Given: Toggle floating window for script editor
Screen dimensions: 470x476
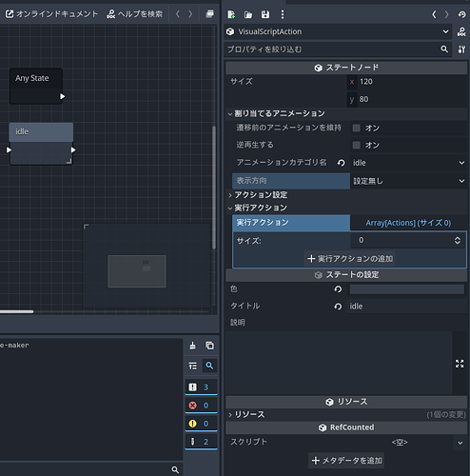Looking at the screenshot, I should click(x=209, y=14).
